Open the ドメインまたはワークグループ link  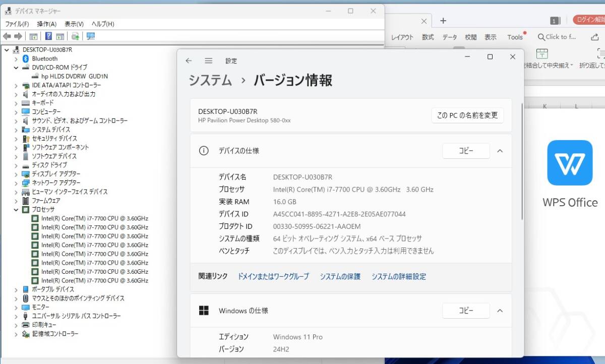click(x=273, y=276)
